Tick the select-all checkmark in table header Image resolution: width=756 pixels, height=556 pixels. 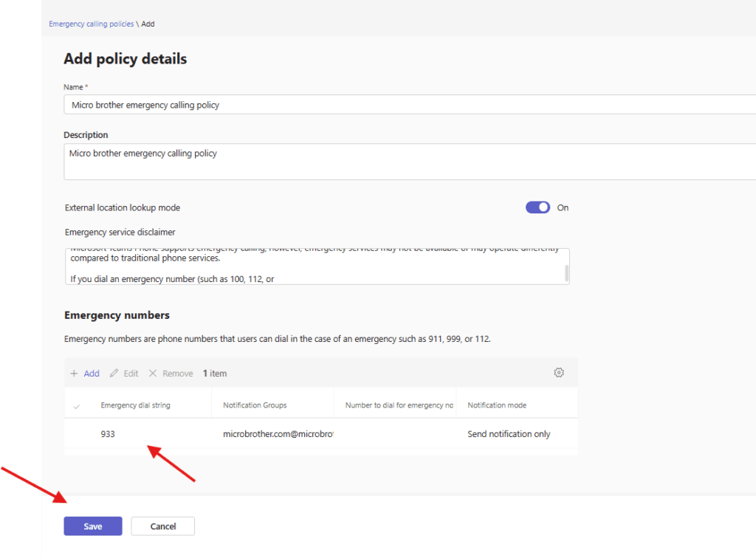[77, 406]
